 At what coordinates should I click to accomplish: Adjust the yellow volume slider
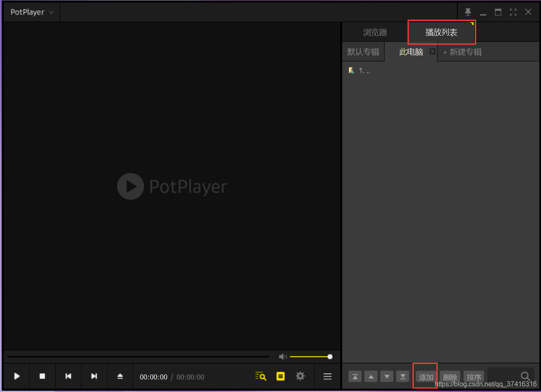coord(310,356)
